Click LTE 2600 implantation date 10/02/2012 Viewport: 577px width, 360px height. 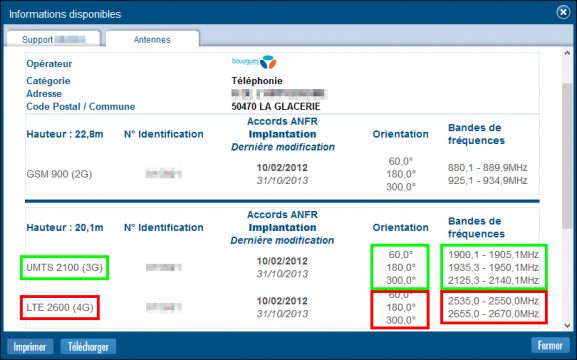click(x=282, y=301)
